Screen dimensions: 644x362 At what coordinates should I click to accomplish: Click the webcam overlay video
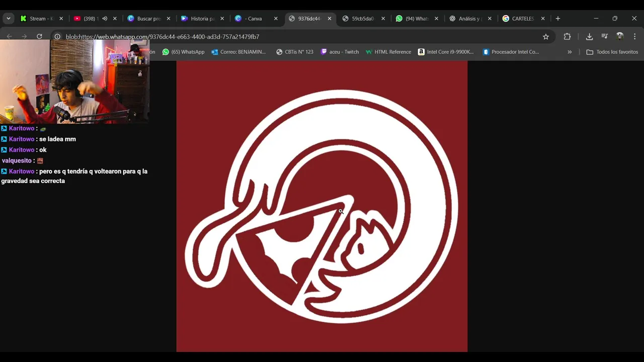click(74, 81)
